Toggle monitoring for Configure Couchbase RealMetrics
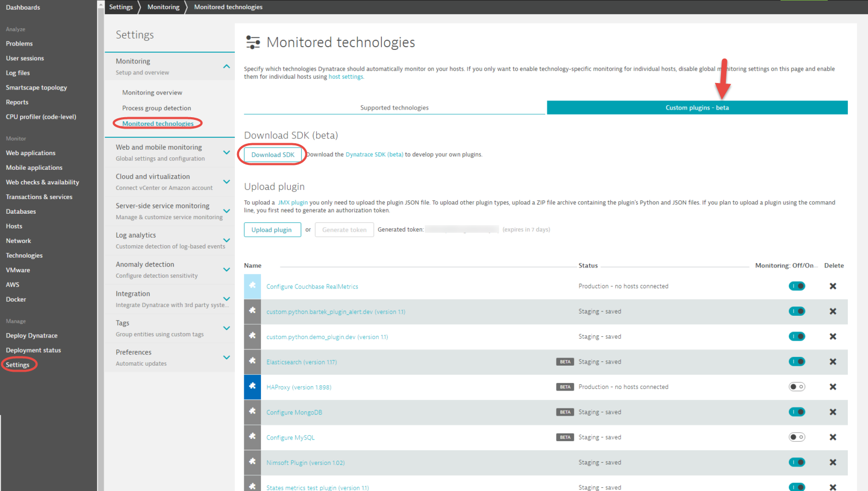 [797, 286]
